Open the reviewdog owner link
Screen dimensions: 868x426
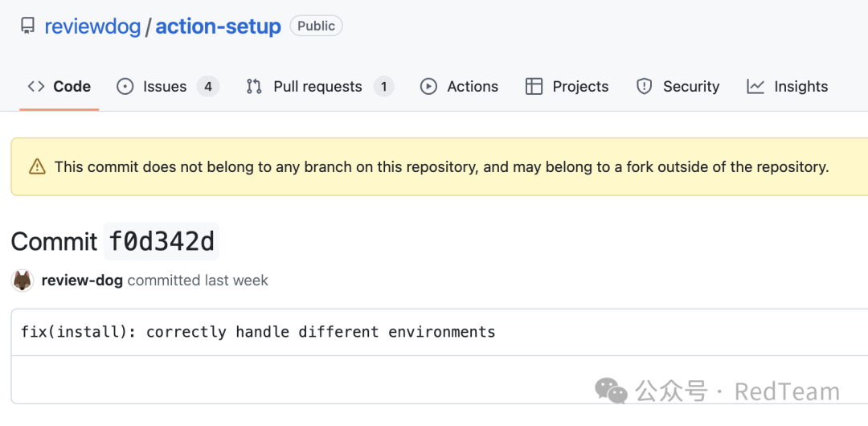tap(92, 26)
